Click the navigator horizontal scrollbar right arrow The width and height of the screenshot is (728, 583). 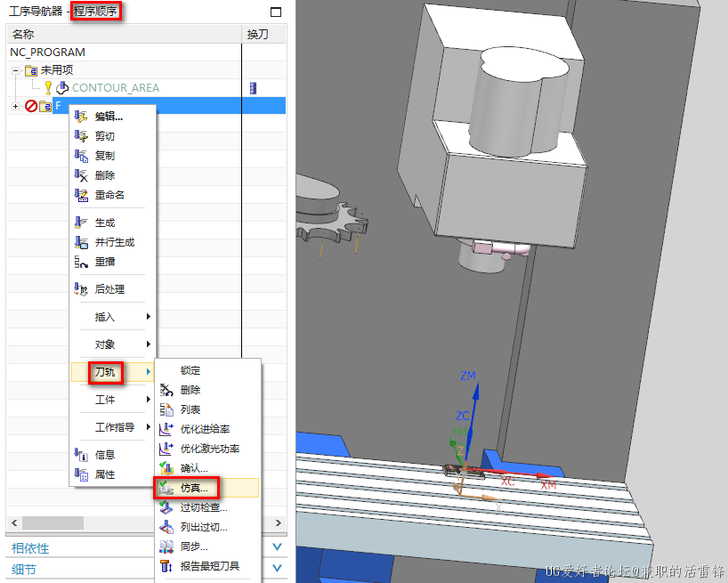coord(279,522)
